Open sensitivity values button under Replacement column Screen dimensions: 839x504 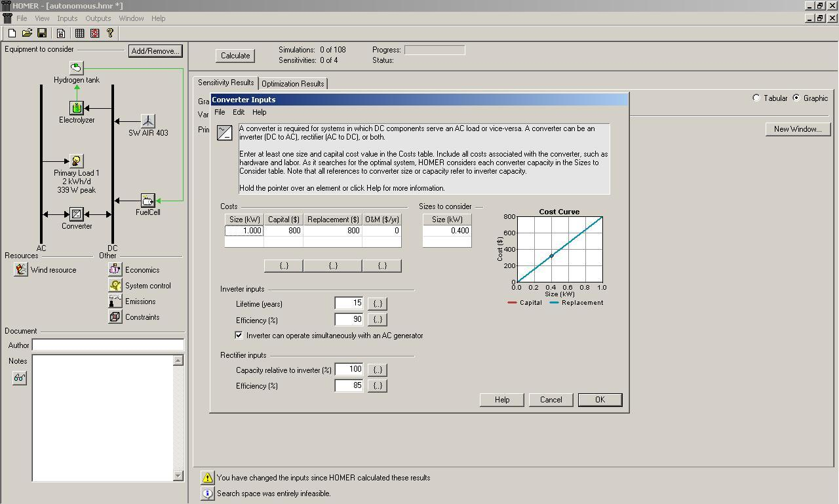(x=333, y=265)
